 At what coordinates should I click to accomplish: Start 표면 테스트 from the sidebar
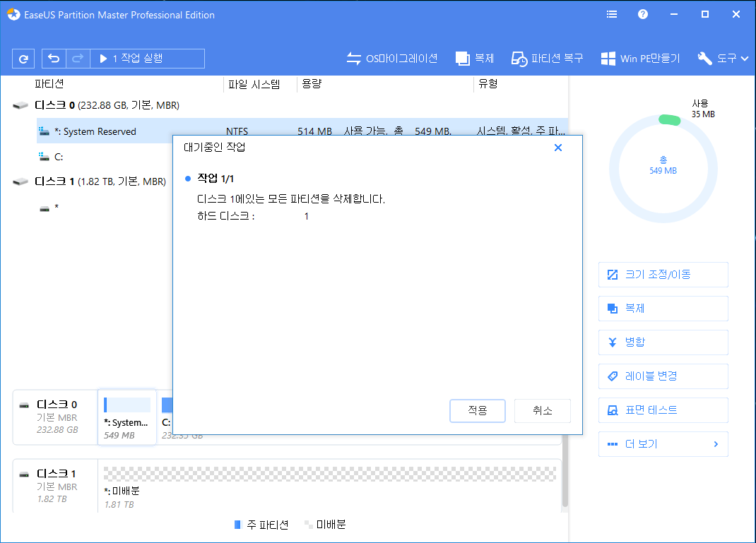coord(663,410)
